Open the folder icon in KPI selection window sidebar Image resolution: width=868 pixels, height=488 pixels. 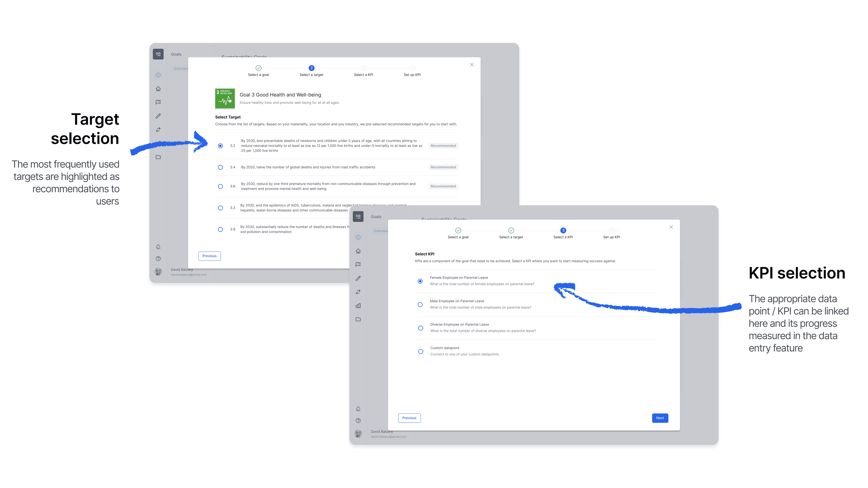pos(358,319)
